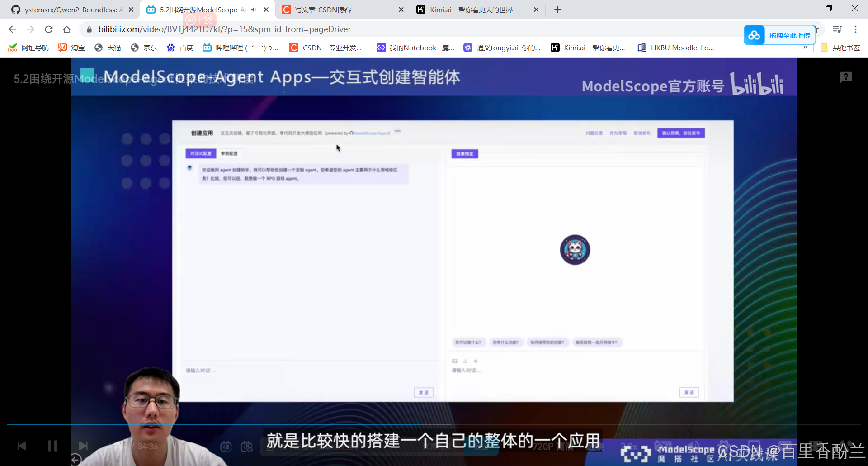Image resolution: width=868 pixels, height=466 pixels.
Task: Toggle danmaku display in player
Action: pos(226,447)
